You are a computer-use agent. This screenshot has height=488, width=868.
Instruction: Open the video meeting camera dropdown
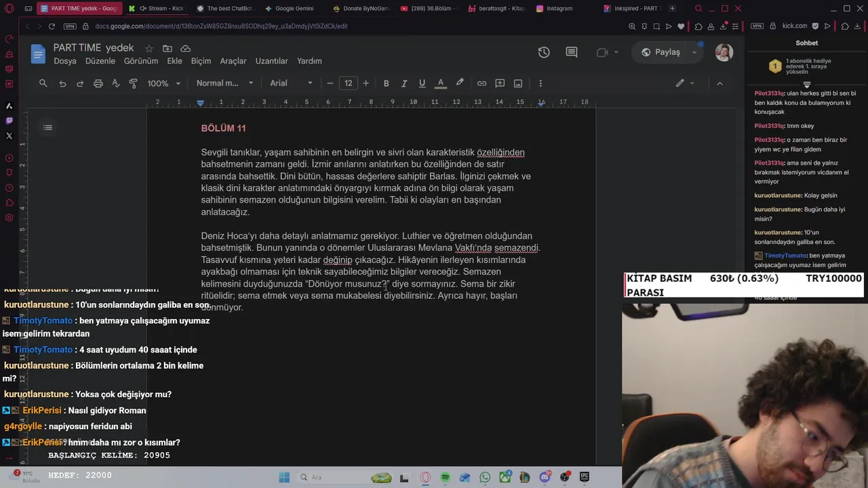point(608,52)
